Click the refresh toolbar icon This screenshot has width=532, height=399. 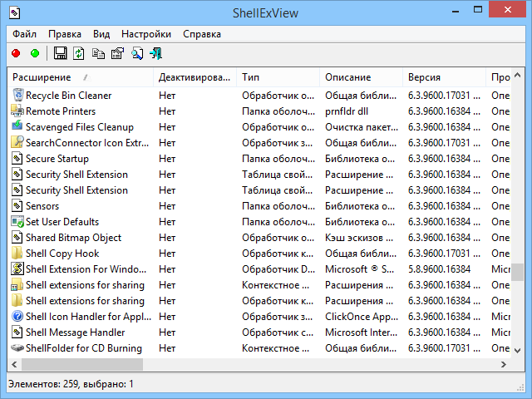coord(79,53)
